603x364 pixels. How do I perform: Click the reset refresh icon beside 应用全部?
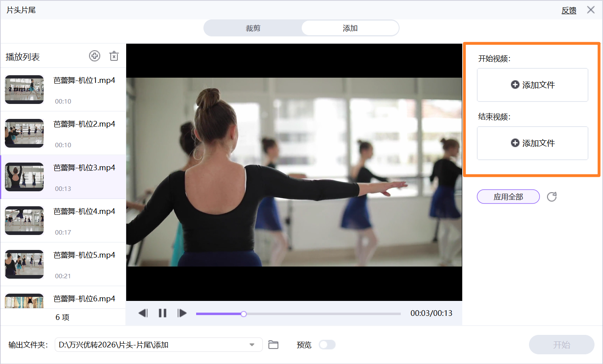pyautogui.click(x=552, y=197)
